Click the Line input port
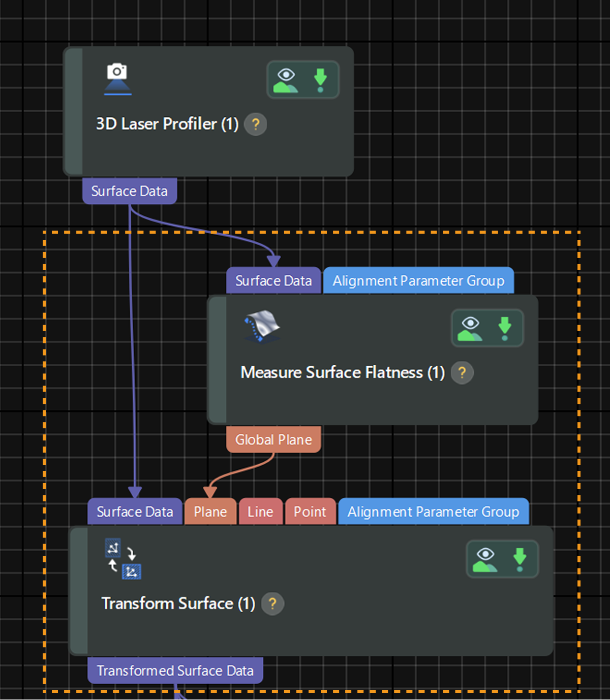 [x=260, y=512]
